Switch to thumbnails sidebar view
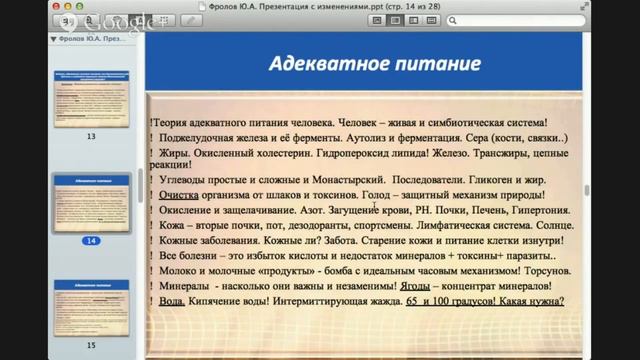The height and width of the screenshot is (360, 640). click(395, 20)
